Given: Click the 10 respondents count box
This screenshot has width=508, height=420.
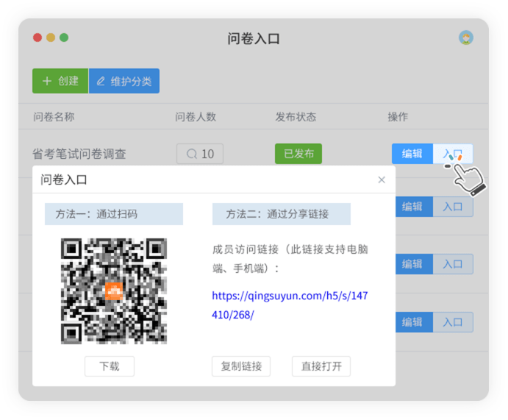Looking at the screenshot, I should click(200, 154).
